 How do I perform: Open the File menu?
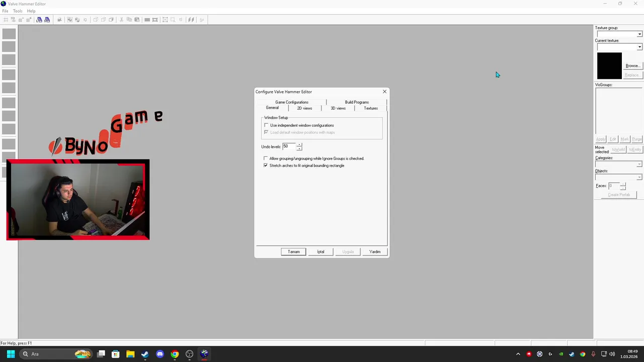tap(5, 11)
